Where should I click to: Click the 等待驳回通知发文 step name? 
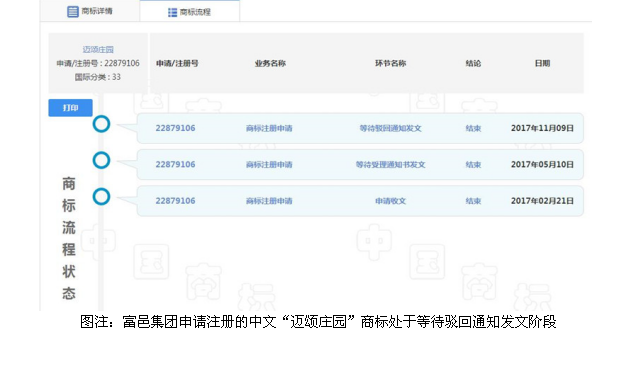coord(390,128)
